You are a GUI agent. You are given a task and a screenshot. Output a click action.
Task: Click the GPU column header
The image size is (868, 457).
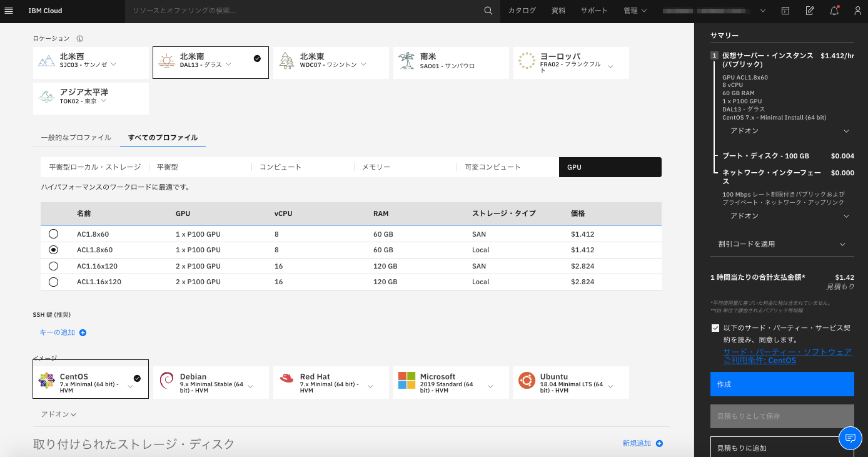point(183,213)
